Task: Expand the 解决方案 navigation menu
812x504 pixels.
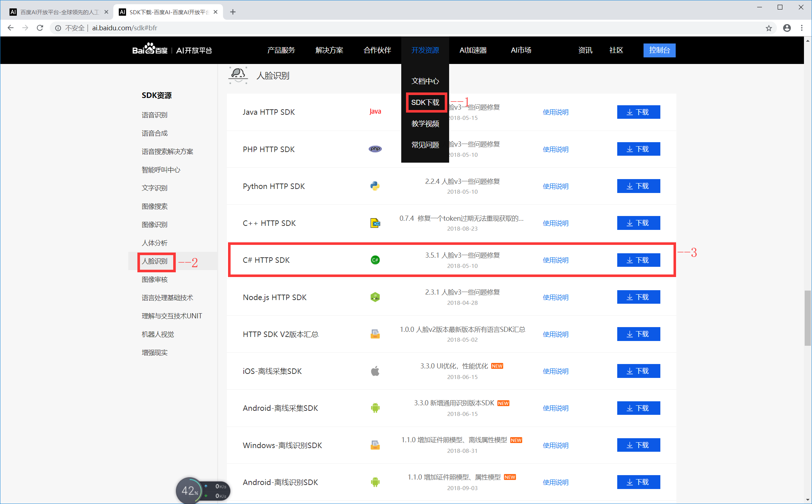Action: [329, 50]
